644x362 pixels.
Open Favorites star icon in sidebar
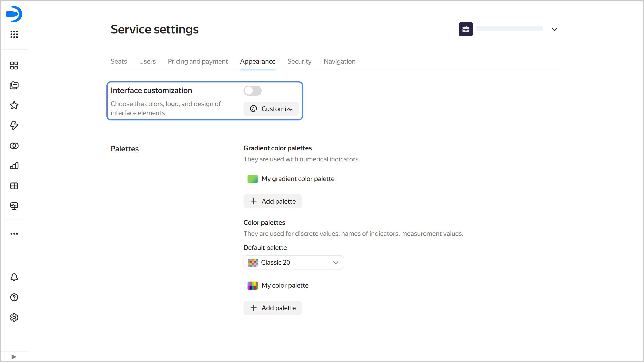point(14,105)
